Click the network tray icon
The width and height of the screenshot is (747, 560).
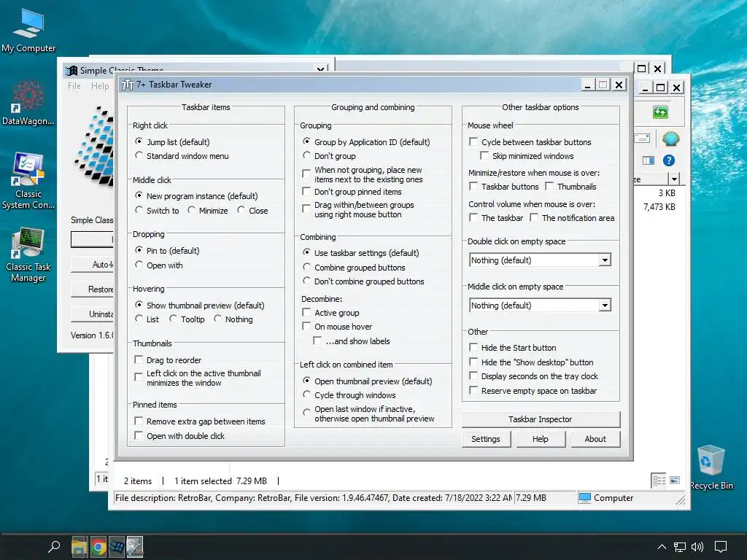pyautogui.click(x=679, y=547)
